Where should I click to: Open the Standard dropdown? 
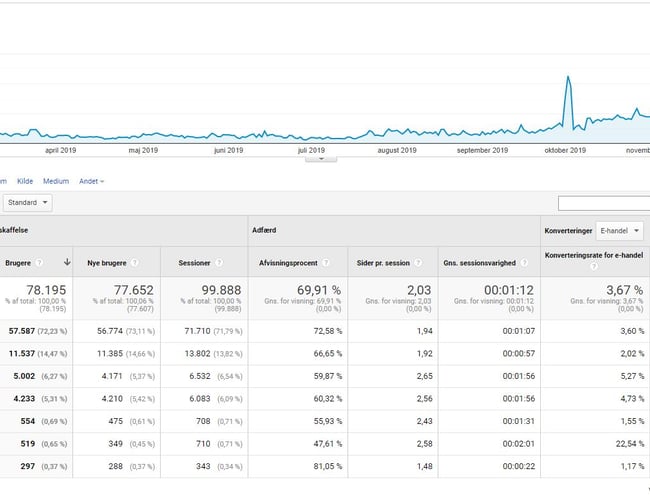[x=27, y=203]
